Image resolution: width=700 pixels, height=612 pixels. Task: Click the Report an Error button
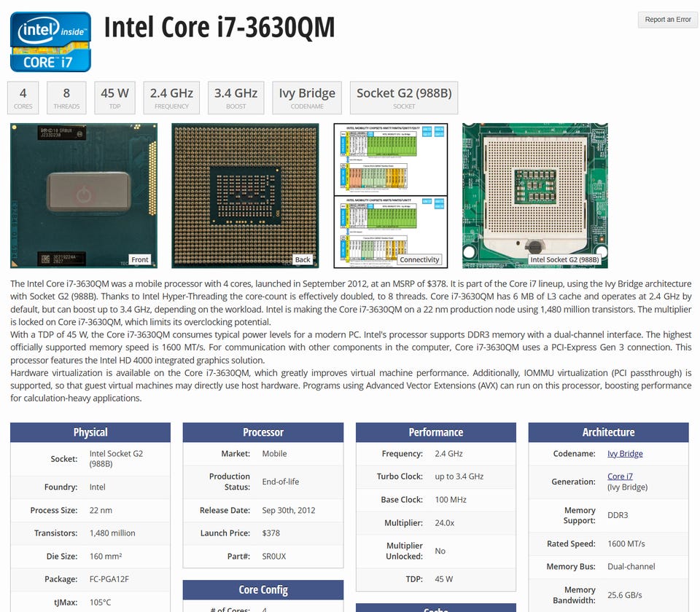(667, 20)
